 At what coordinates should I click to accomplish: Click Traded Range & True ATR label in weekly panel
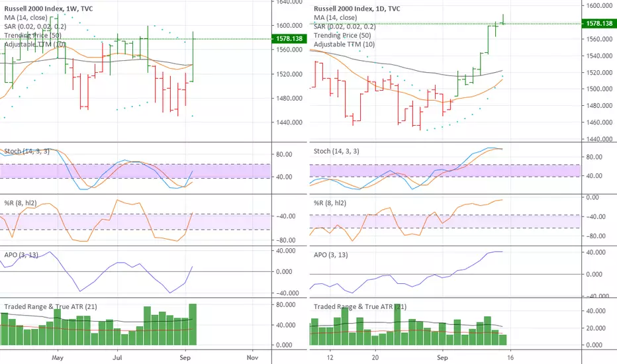pos(50,306)
